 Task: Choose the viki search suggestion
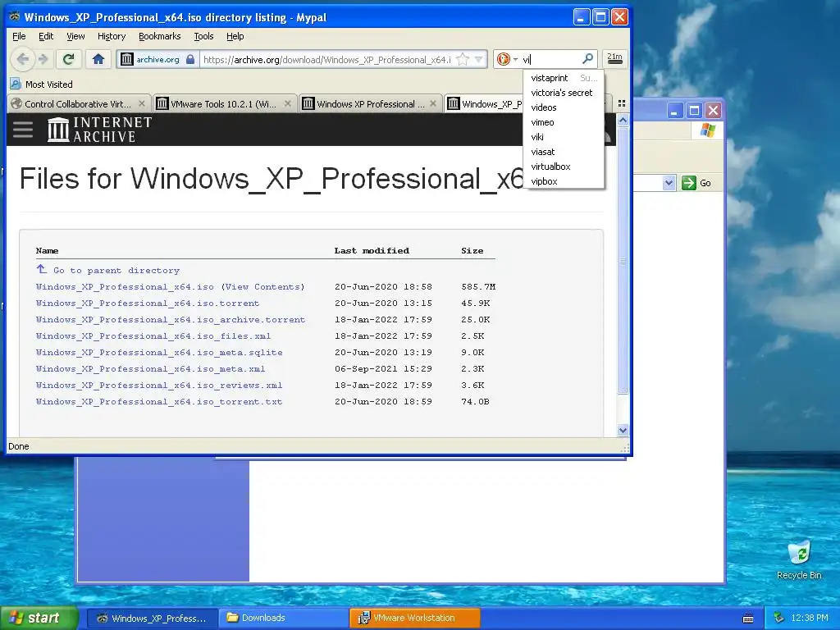pyautogui.click(x=564, y=137)
